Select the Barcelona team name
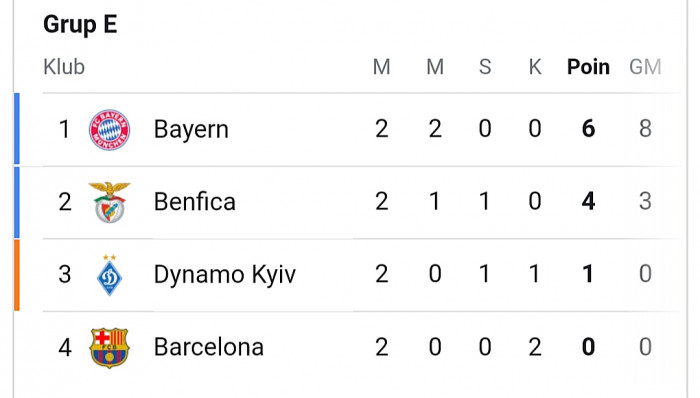 [208, 347]
